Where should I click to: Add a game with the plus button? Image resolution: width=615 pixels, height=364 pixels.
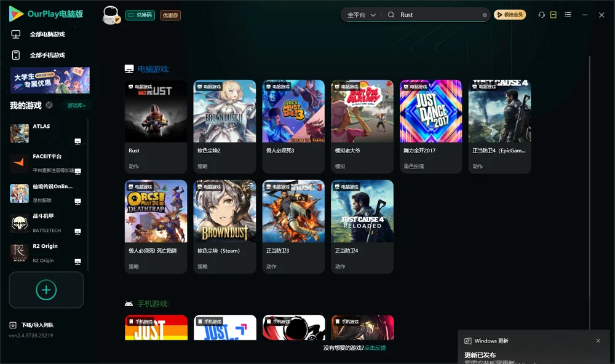46,290
